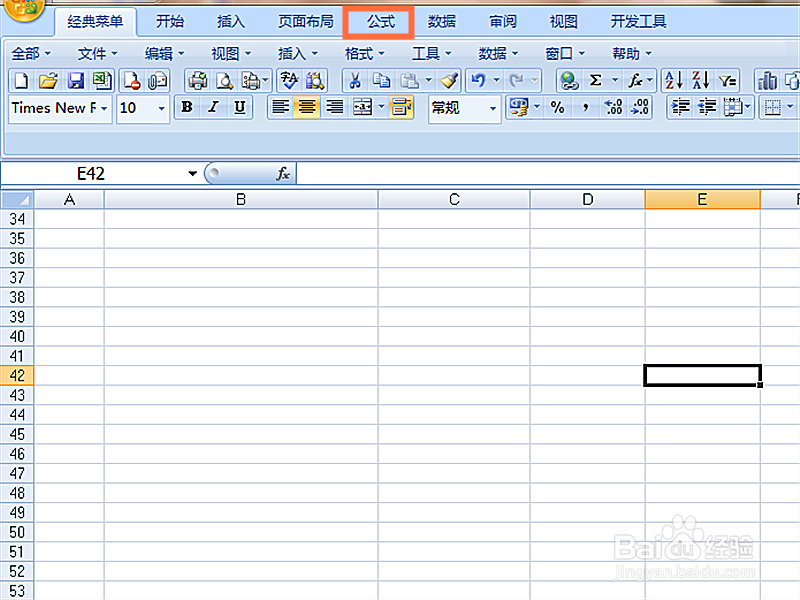Sort ascending with the A-Z icon

pyautogui.click(x=674, y=81)
